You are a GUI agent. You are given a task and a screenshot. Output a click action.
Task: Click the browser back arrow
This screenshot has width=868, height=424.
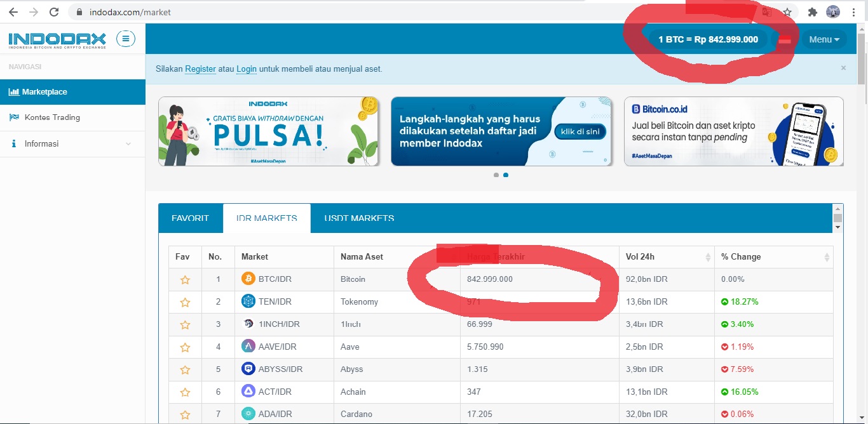pos(13,12)
